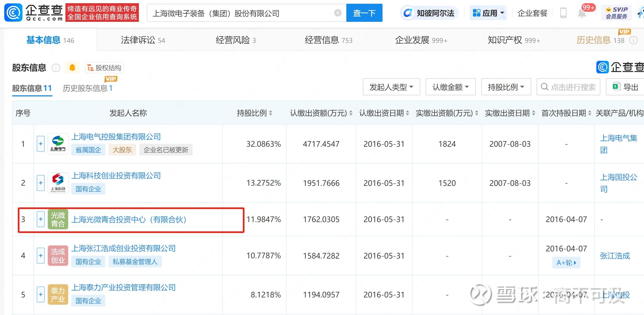Sort by 实缴出资日期 column arrows

tap(533, 113)
